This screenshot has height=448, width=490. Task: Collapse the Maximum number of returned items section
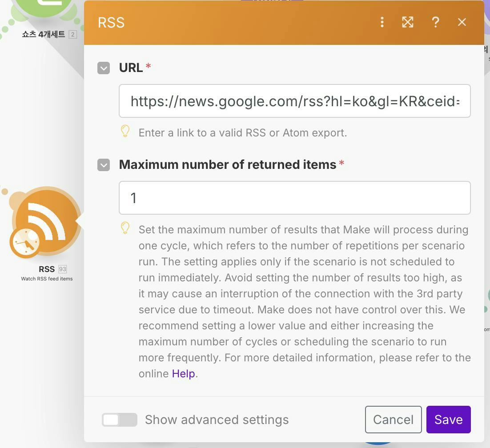[x=104, y=164]
